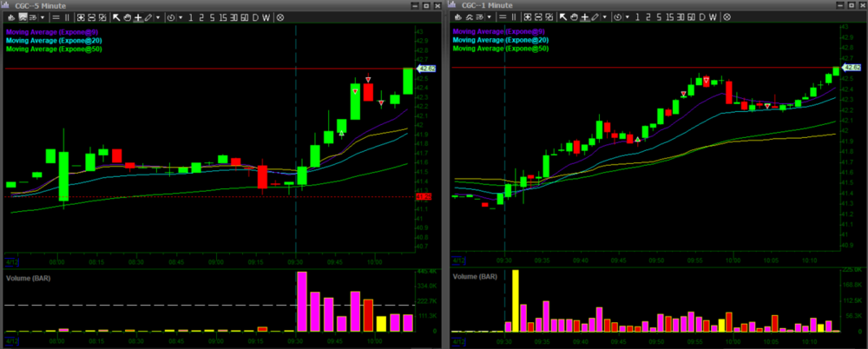Click the Volume (BAR) label in 1 Minute chart
The height and width of the screenshot is (349, 868).
click(477, 277)
